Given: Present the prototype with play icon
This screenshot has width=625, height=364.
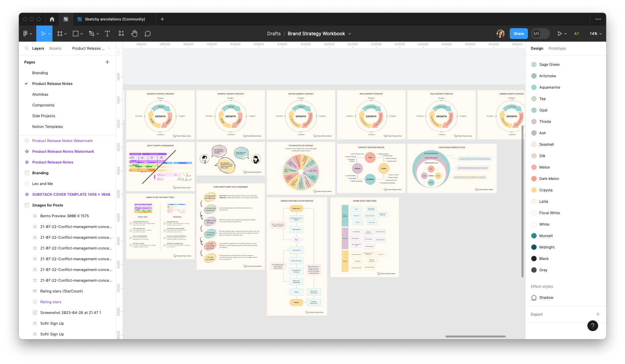Looking at the screenshot, I should pos(559,34).
